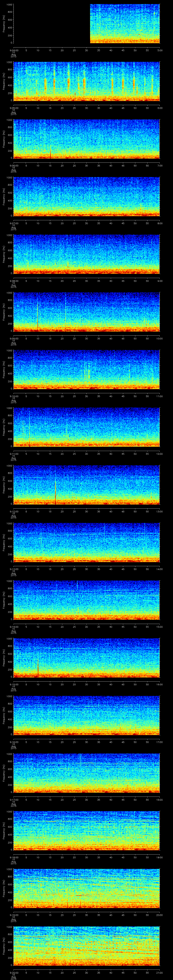This screenshot has height=980, width=173.
Task: Click the spectrogram panel starting at 9:12:00
Action: [x=87, y=485]
